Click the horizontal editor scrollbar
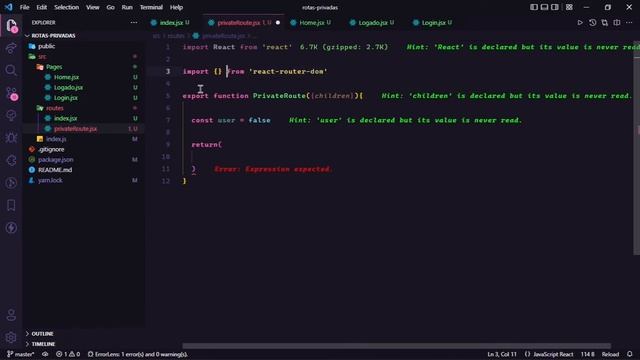The image size is (640, 360). [396, 346]
